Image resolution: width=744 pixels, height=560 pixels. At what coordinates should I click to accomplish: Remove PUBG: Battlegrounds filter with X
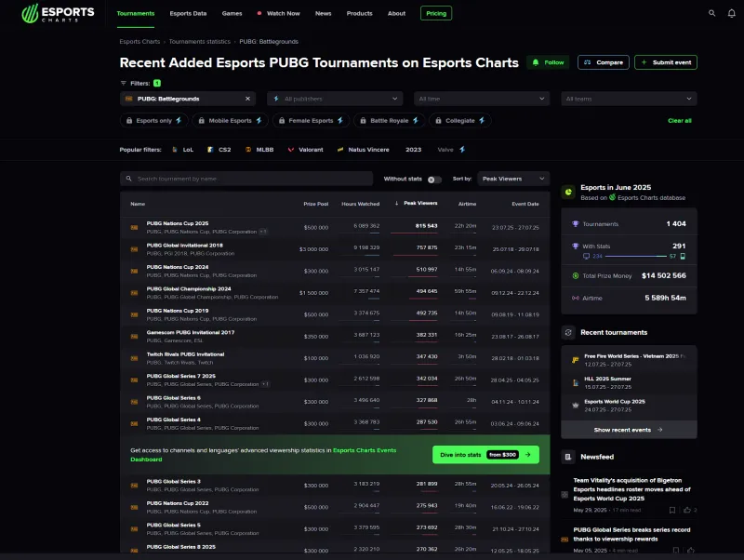coord(247,99)
